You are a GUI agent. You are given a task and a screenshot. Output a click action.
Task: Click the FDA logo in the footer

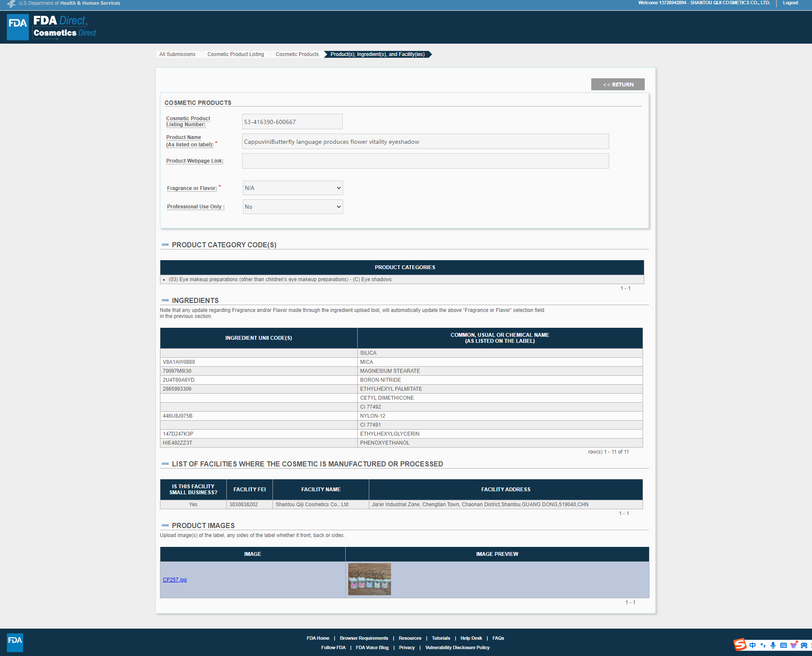coord(15,642)
